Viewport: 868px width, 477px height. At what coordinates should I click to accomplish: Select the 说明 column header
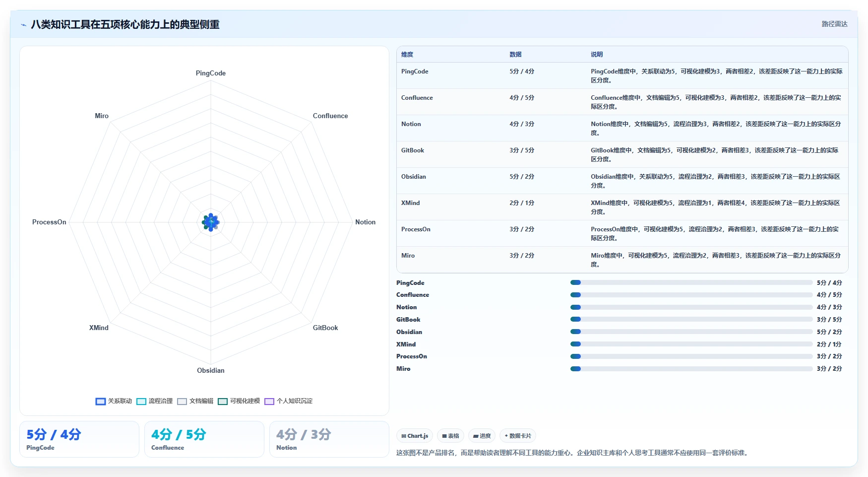coord(597,55)
